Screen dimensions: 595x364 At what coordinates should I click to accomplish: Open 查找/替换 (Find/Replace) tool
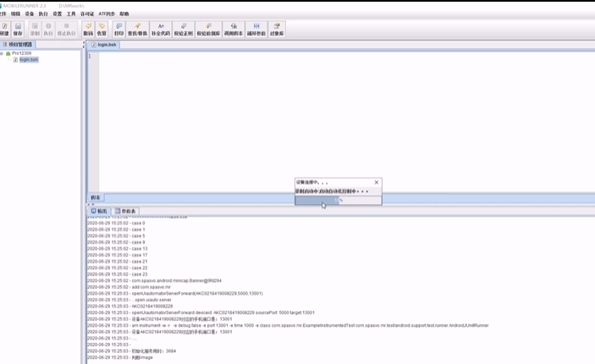(x=137, y=29)
